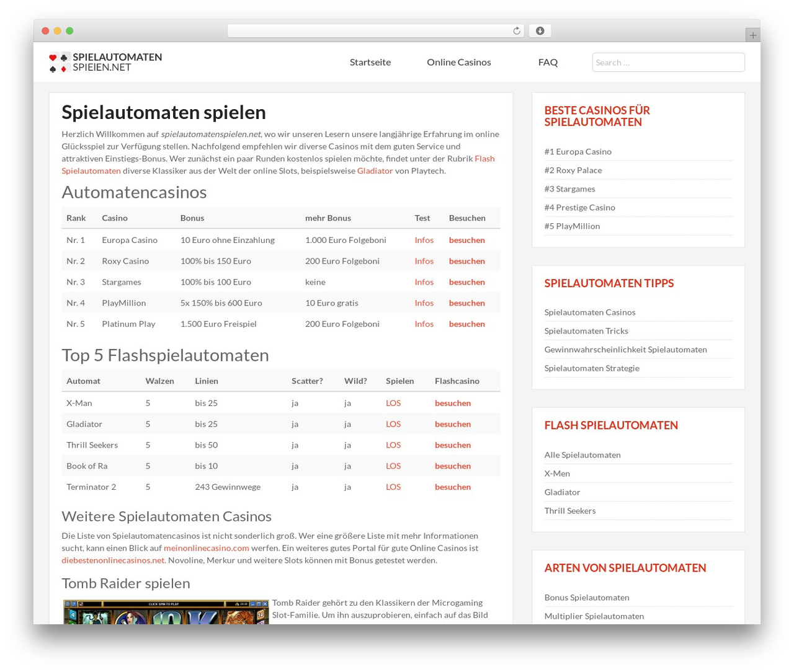Image resolution: width=794 pixels, height=672 pixels.
Task: Click besuchen for Platinum Play
Action: [x=467, y=324]
